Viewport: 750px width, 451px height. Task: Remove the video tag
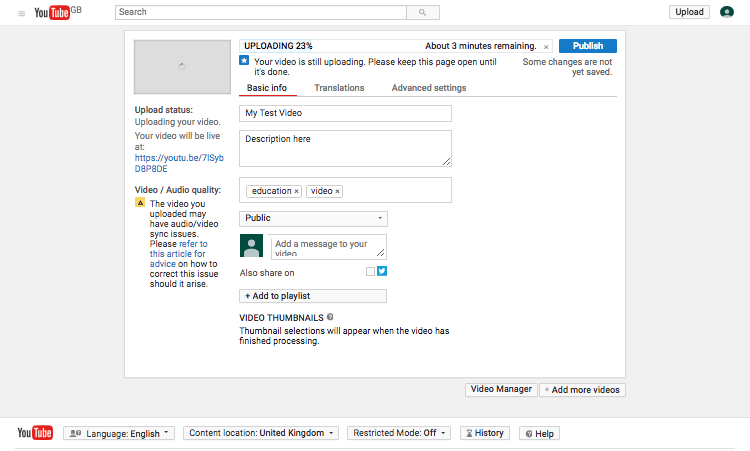point(337,191)
